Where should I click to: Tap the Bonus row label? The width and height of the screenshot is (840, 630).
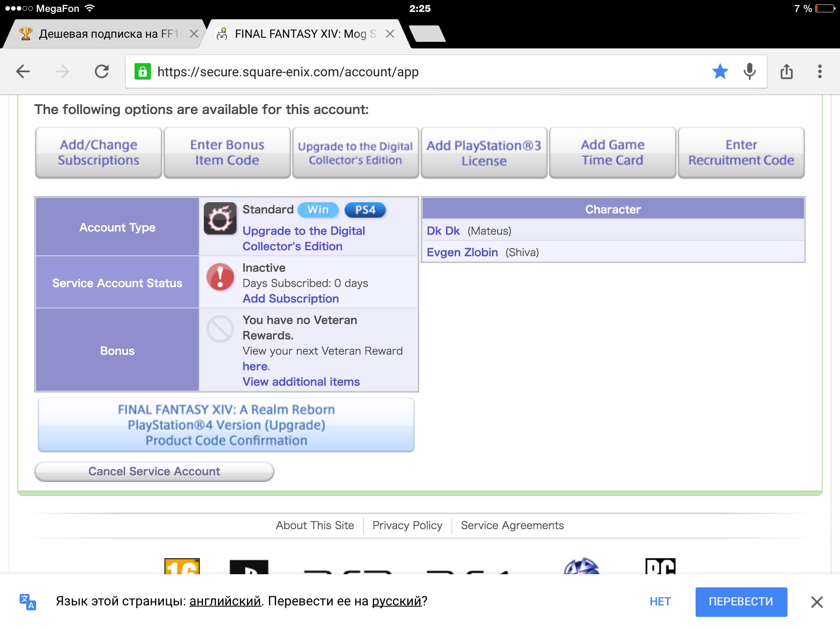click(x=117, y=351)
